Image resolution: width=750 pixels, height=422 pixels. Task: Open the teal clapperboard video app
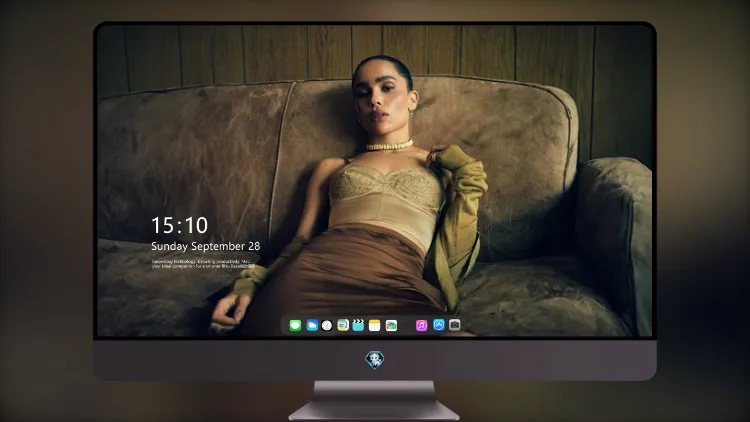tap(358, 325)
